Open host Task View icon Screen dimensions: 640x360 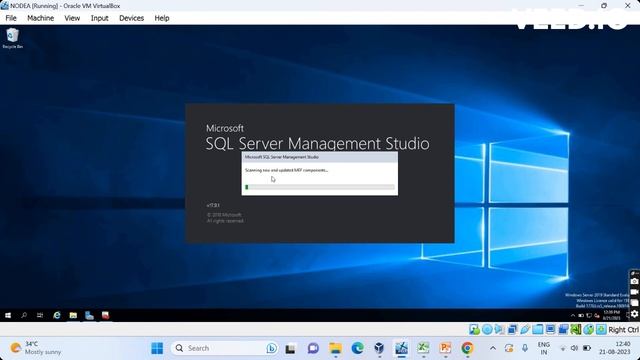click(290, 348)
